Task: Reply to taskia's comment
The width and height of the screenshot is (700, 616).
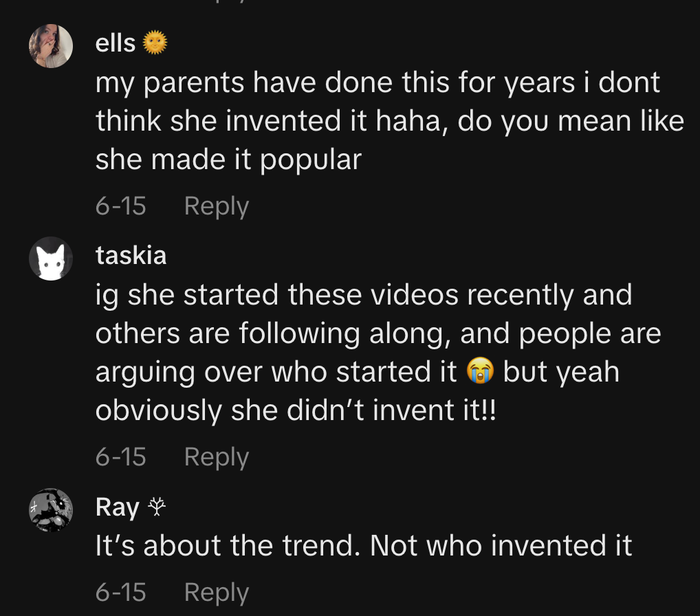Action: (217, 456)
